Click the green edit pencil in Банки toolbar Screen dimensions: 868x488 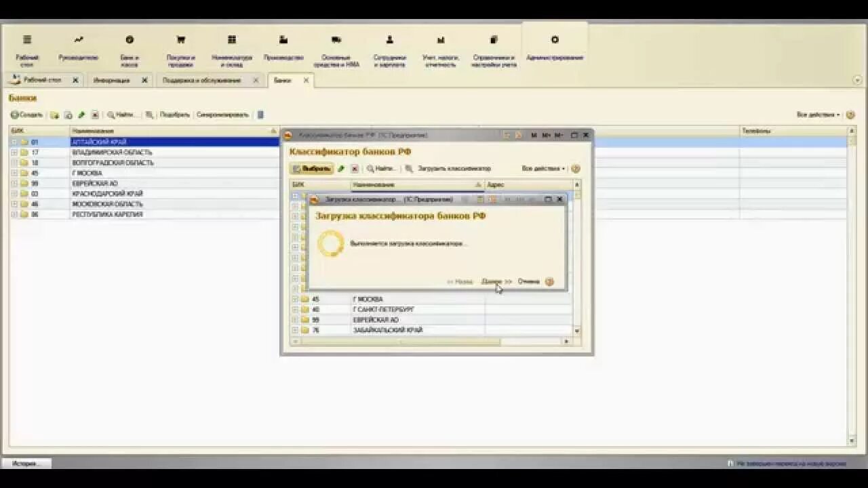click(x=81, y=115)
